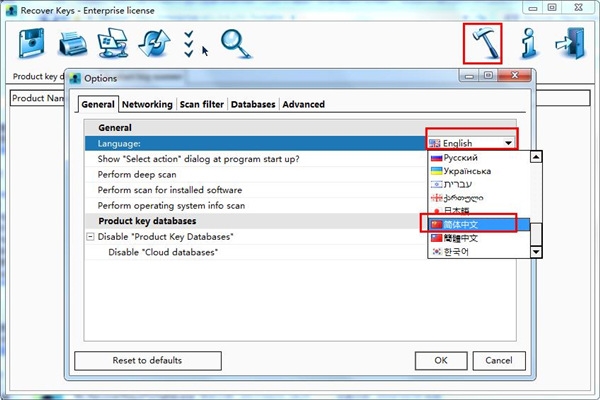Open the Networking tab
The image size is (600, 400).
[147, 104]
